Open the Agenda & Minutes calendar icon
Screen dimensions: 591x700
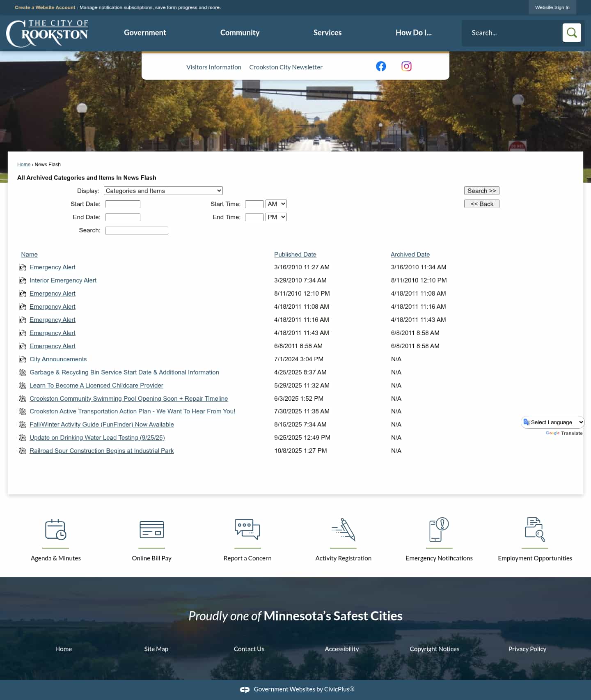click(56, 530)
